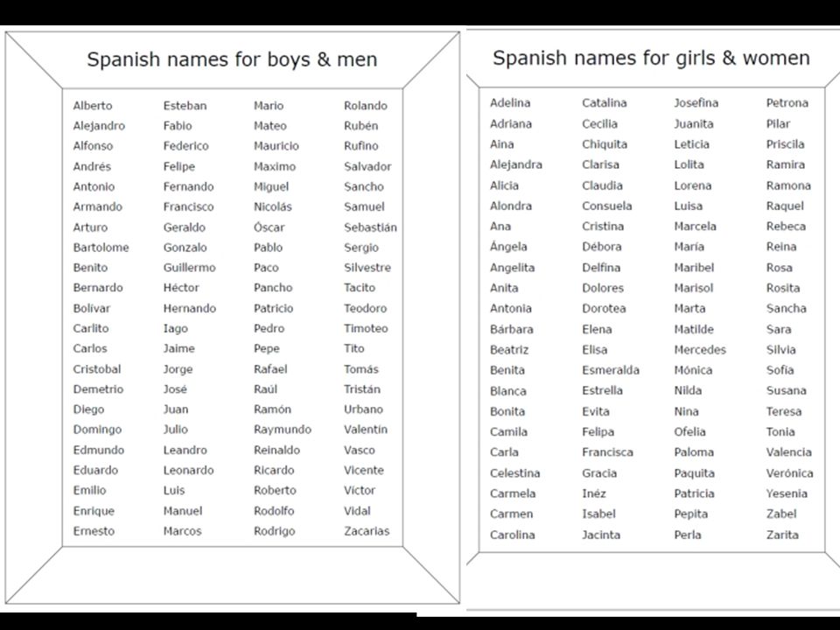The width and height of the screenshot is (840, 630).
Task: Select the name Valentín
Action: click(366, 430)
